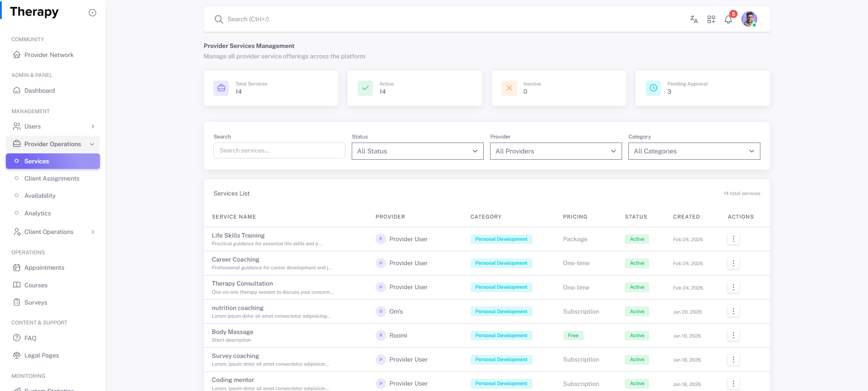Click the search magnifier icon

[219, 19]
